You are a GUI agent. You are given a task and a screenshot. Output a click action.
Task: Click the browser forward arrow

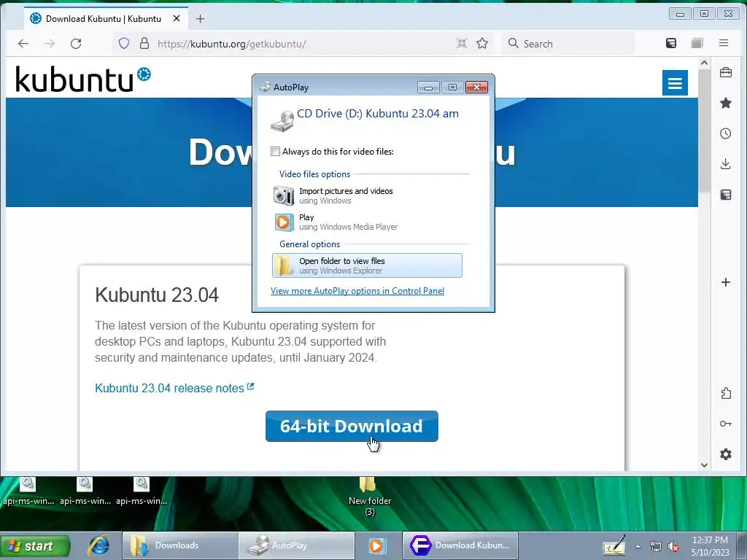tap(50, 44)
